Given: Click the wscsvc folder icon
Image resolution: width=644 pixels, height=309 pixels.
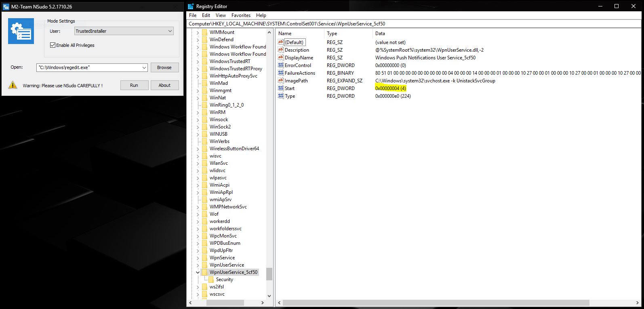Looking at the screenshot, I should pyautogui.click(x=204, y=294).
